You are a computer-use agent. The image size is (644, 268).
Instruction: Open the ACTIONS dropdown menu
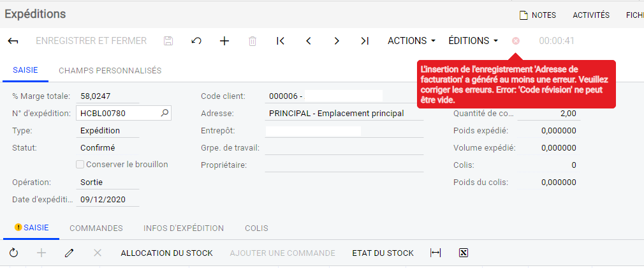(x=411, y=41)
